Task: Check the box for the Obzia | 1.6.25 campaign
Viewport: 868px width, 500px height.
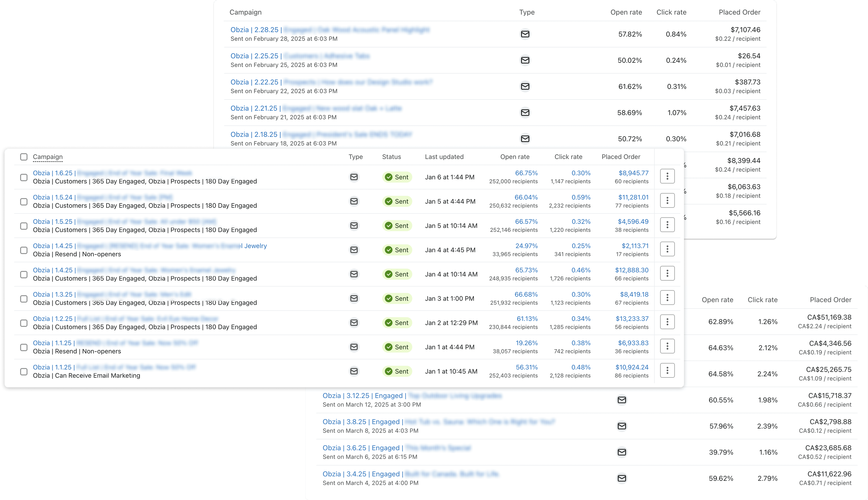Action: click(x=24, y=178)
